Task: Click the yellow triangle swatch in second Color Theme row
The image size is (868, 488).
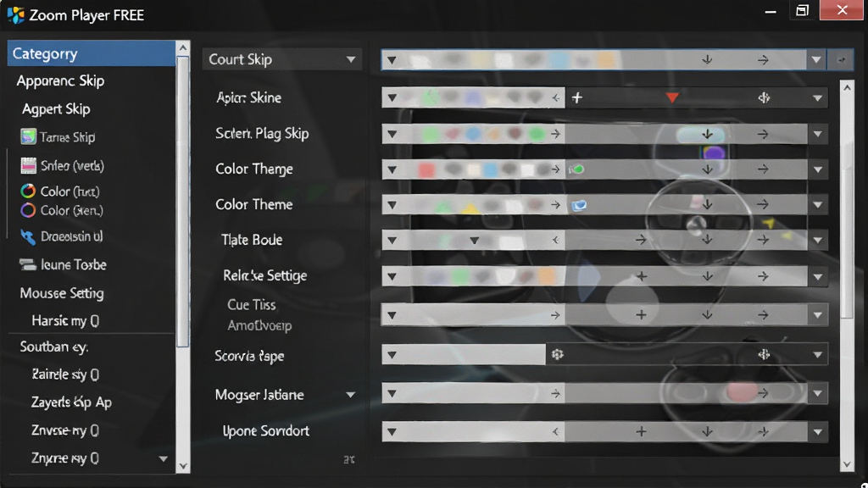Action: coord(470,208)
